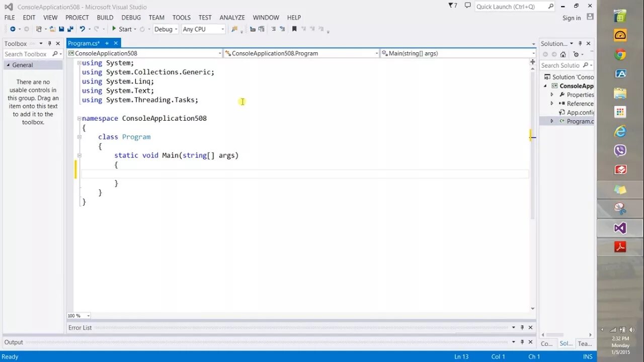Collapse the using directives block

79,63
